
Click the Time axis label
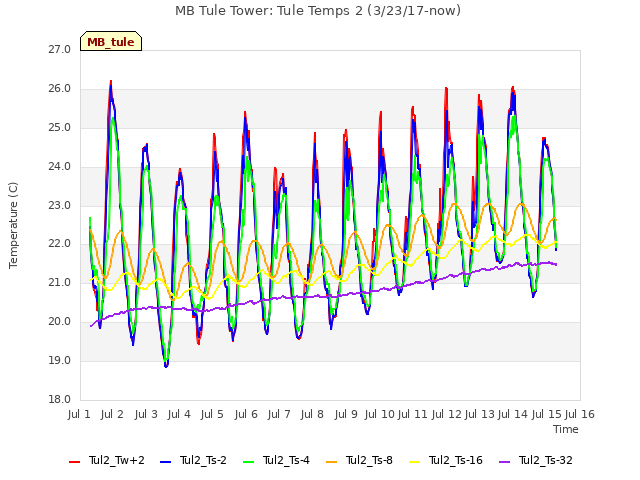[566, 429]
